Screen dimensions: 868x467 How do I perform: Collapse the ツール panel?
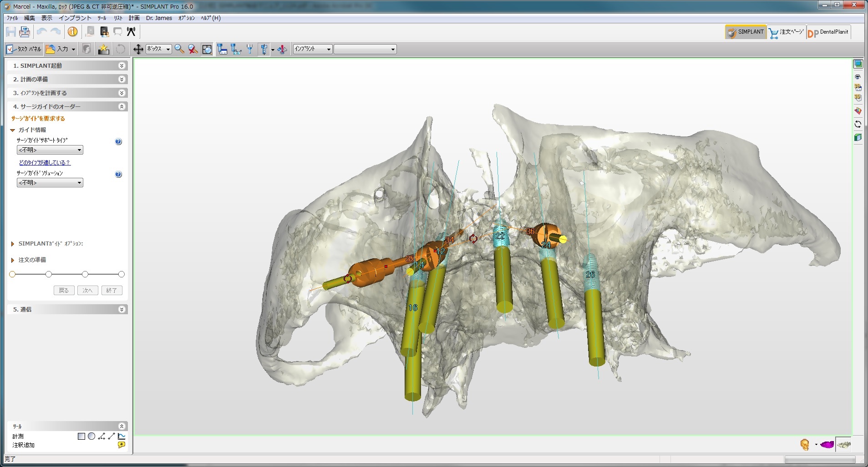122,426
